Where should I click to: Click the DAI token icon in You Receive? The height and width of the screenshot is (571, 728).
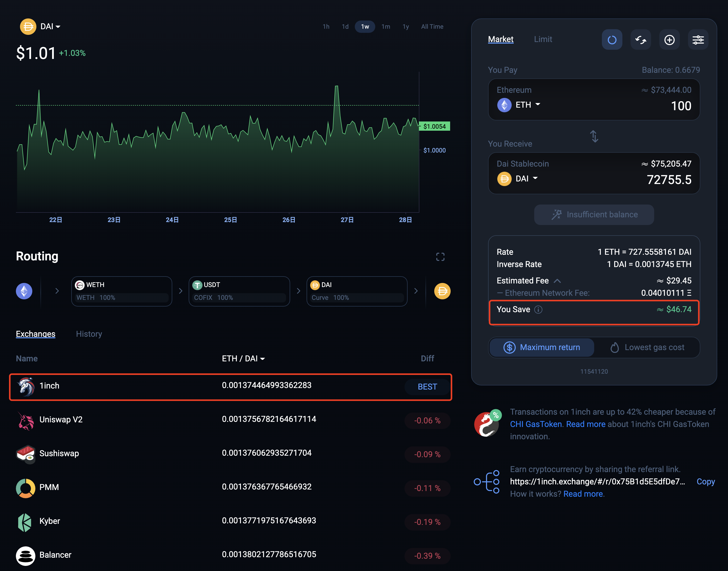[504, 179]
